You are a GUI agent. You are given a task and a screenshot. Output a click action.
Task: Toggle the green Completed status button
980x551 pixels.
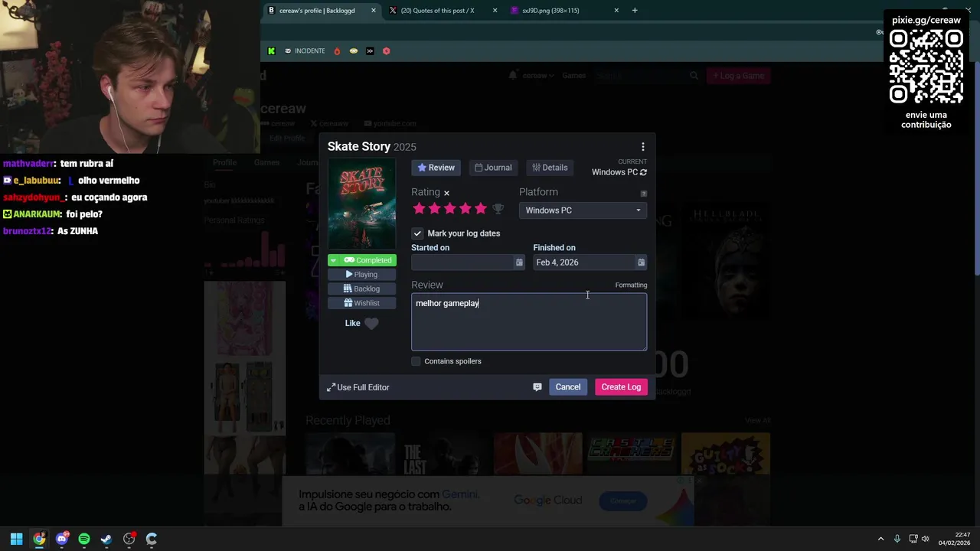click(x=367, y=260)
